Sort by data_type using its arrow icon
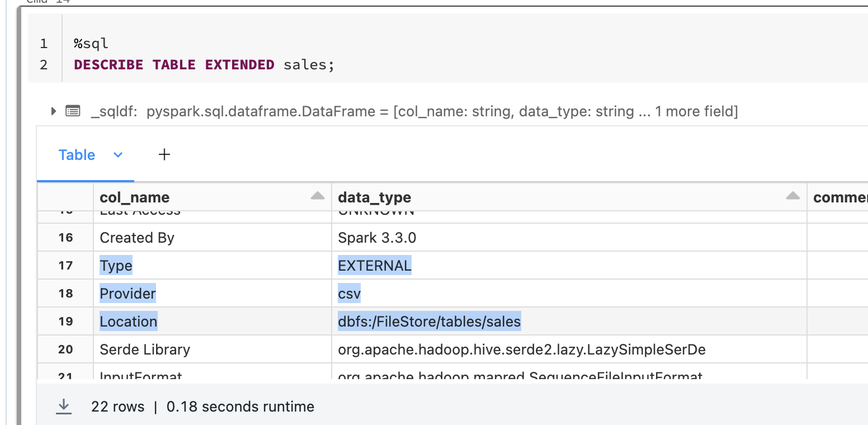The image size is (868, 425). [x=792, y=196]
